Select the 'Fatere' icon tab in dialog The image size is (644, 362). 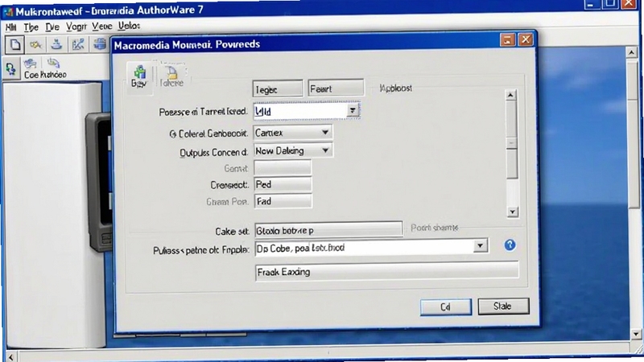171,76
